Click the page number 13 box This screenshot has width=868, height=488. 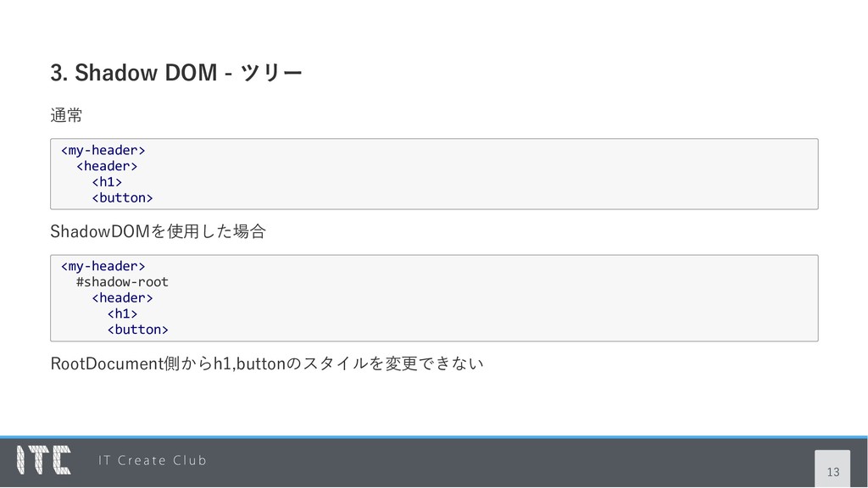click(x=832, y=469)
